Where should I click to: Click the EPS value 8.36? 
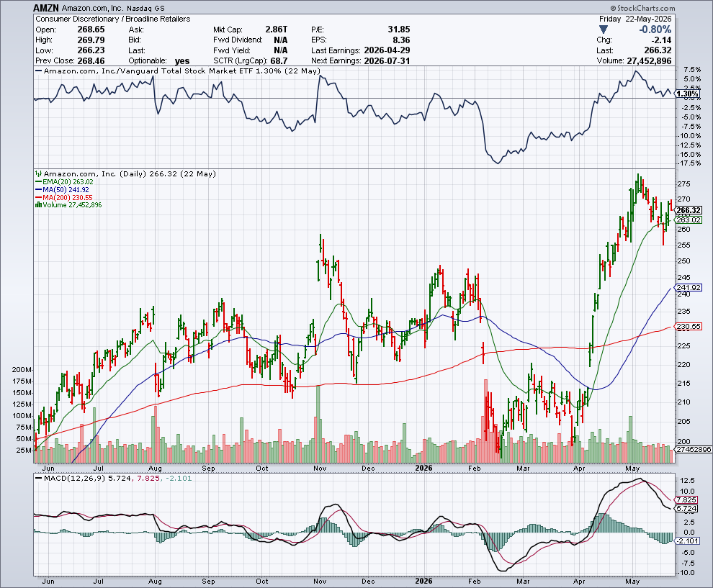[401, 40]
